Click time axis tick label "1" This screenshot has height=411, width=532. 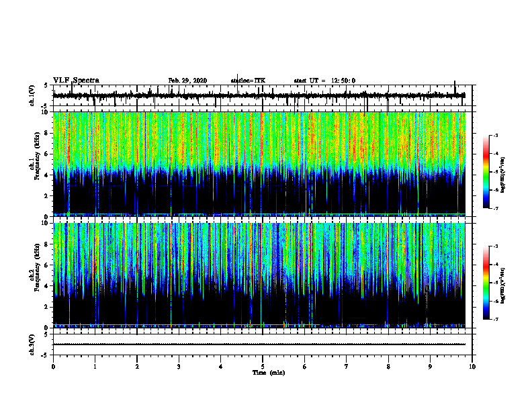click(x=95, y=367)
